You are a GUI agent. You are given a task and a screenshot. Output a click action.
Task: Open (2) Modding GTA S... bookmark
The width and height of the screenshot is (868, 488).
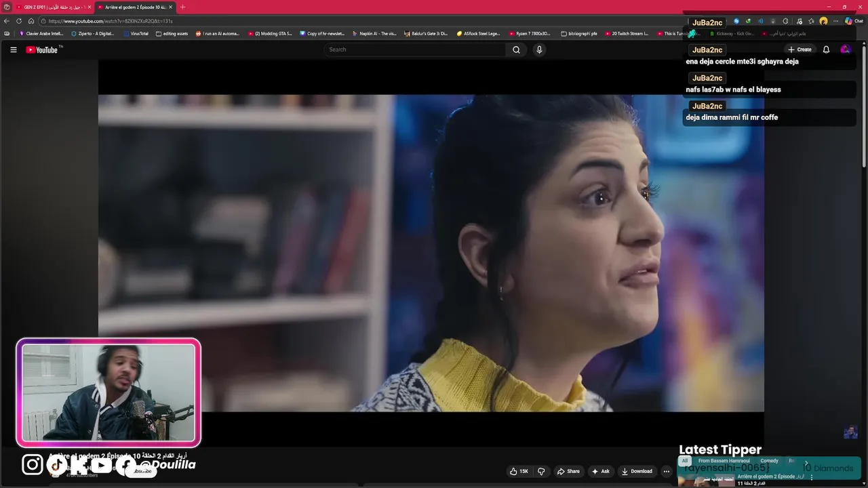click(x=270, y=33)
